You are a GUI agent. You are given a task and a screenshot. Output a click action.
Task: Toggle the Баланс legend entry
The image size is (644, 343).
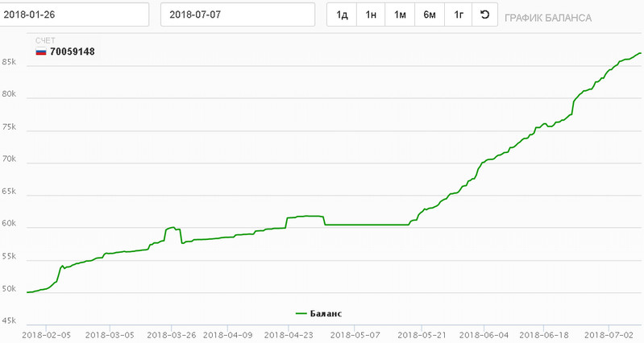coord(318,314)
